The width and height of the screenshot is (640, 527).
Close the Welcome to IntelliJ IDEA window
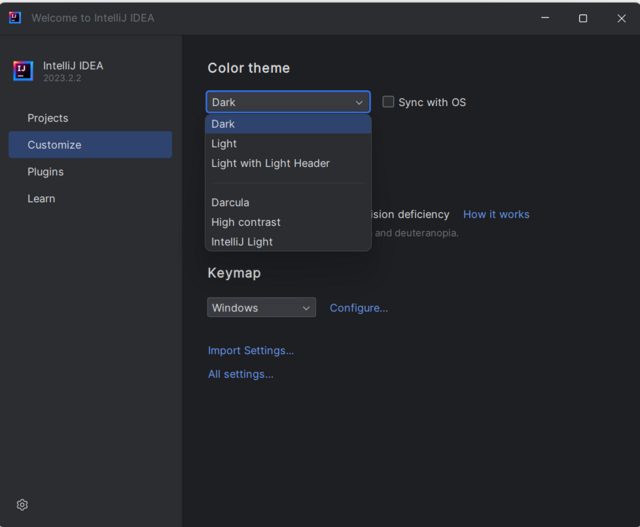click(x=621, y=18)
